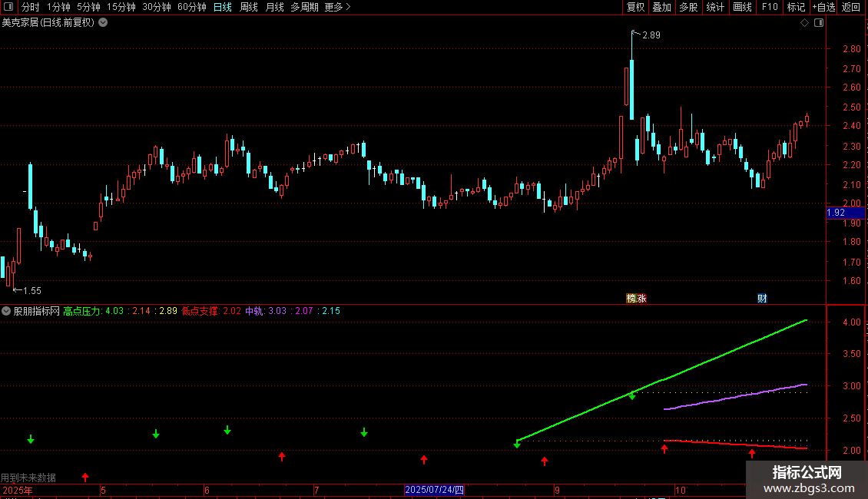Expand the 更多 periods menu

338,7
